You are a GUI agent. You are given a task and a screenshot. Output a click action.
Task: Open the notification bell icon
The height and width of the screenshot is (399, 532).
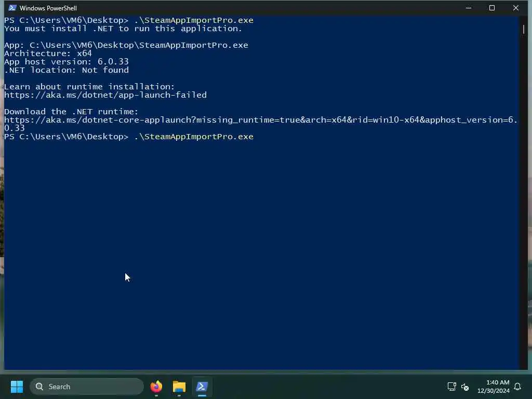517,387
